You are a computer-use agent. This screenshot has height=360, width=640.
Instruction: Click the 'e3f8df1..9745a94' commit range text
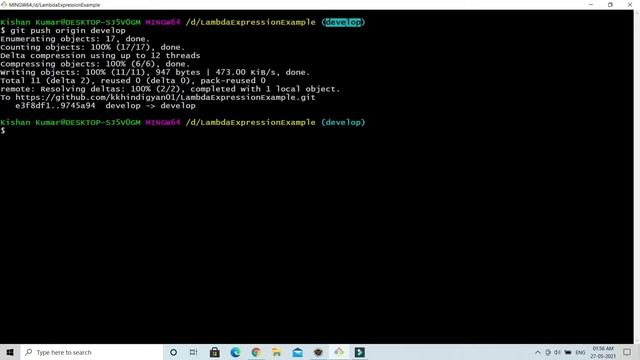[x=55, y=106]
